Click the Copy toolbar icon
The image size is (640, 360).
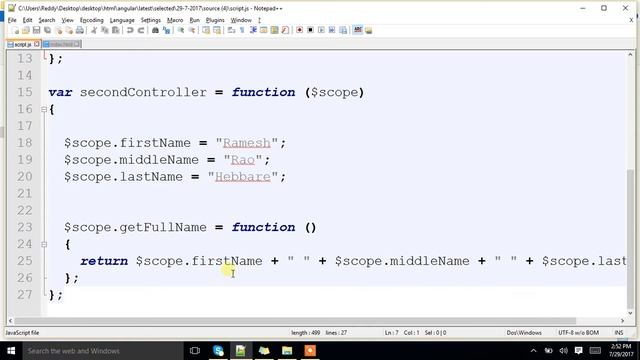tap(105, 30)
